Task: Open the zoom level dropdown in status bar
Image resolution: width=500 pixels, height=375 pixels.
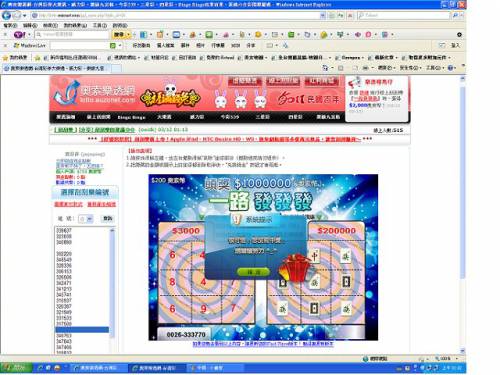Action: pos(457,359)
